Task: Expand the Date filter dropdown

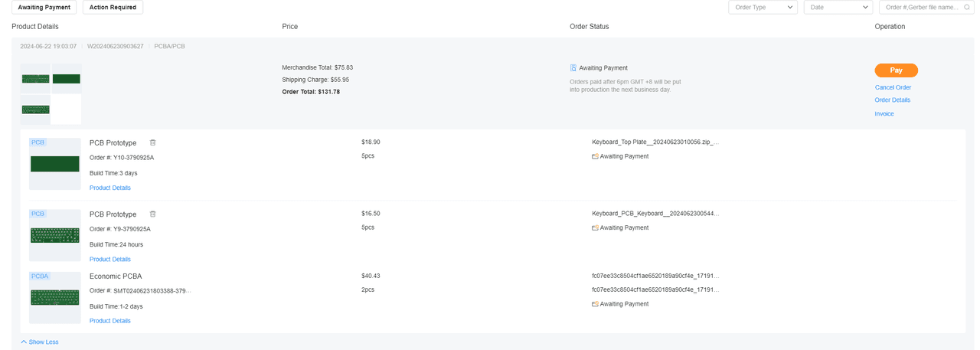Action: [x=838, y=8]
